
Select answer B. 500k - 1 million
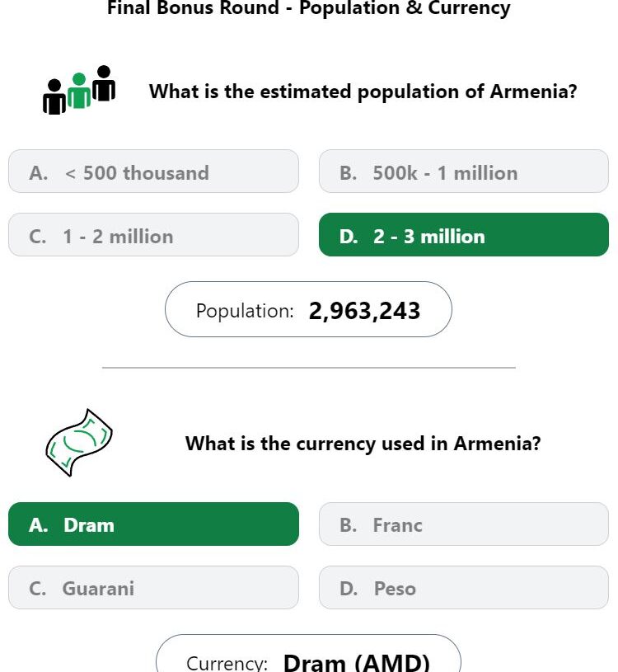click(464, 172)
